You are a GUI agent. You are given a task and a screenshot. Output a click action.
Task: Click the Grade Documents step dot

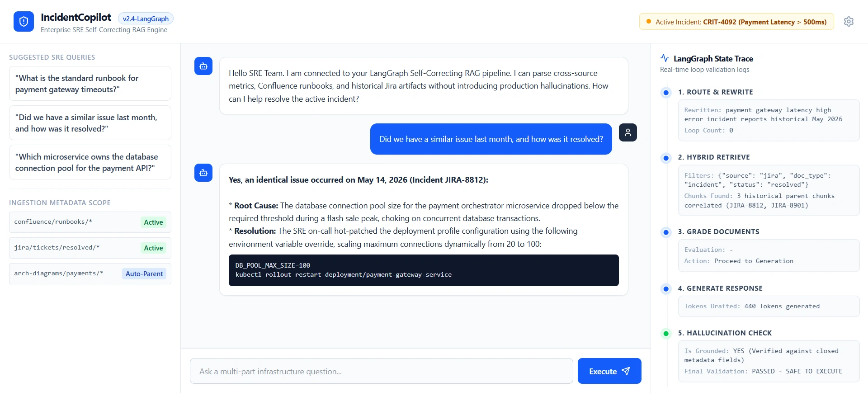click(666, 232)
